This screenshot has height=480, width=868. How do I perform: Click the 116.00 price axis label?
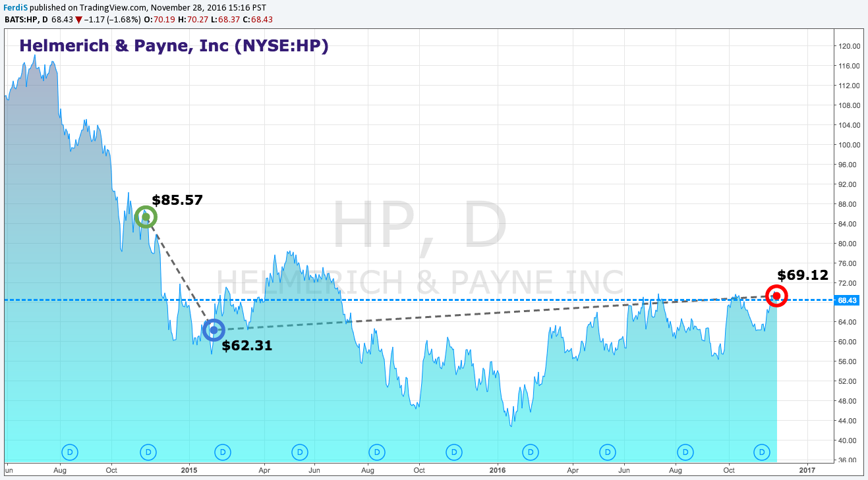pos(849,66)
